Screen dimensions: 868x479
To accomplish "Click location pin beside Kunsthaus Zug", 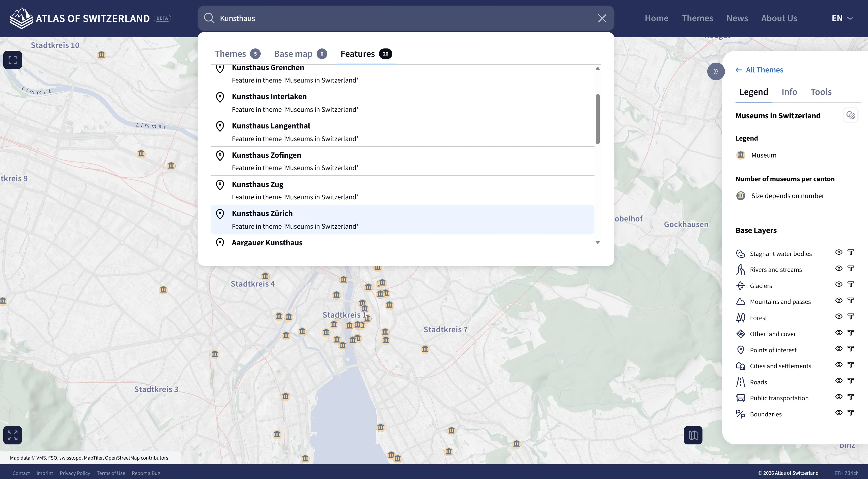I will coord(220,185).
